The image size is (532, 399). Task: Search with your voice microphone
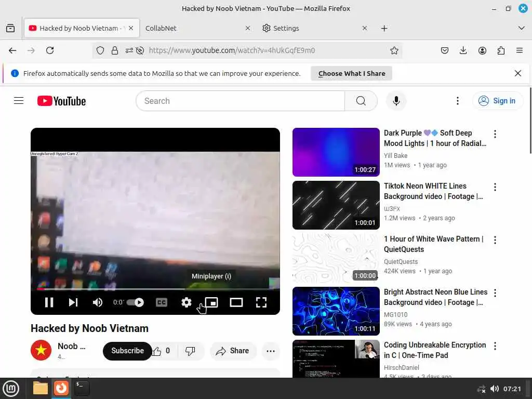click(x=396, y=101)
